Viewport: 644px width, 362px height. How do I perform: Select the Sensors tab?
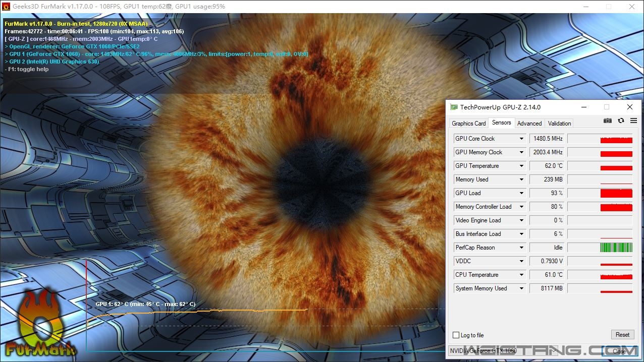pos(502,123)
